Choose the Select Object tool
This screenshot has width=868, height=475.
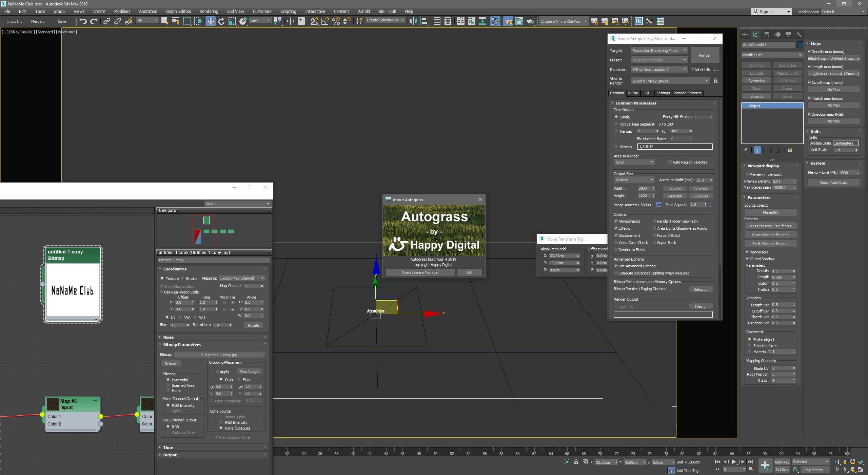pos(165,21)
